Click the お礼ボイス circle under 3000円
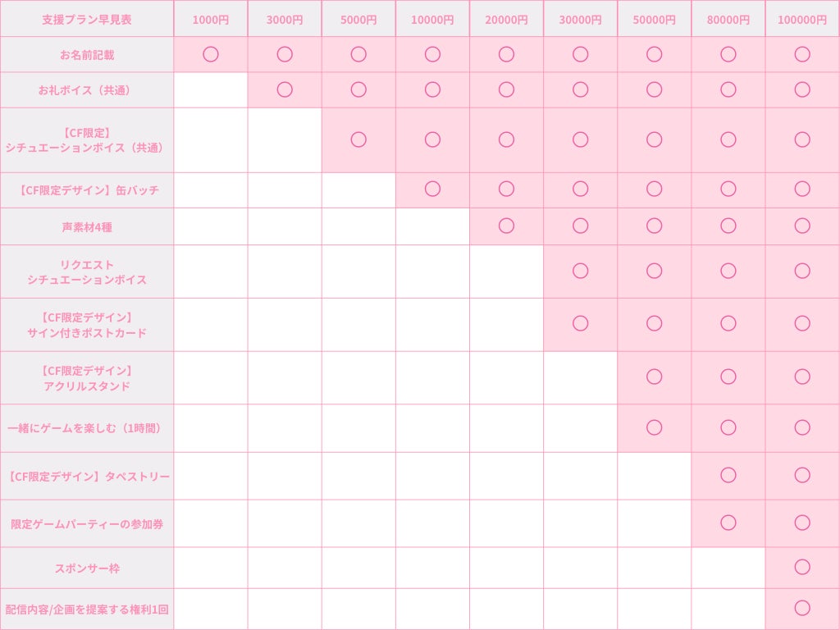Viewport: 840px width, 630px height. (285, 89)
